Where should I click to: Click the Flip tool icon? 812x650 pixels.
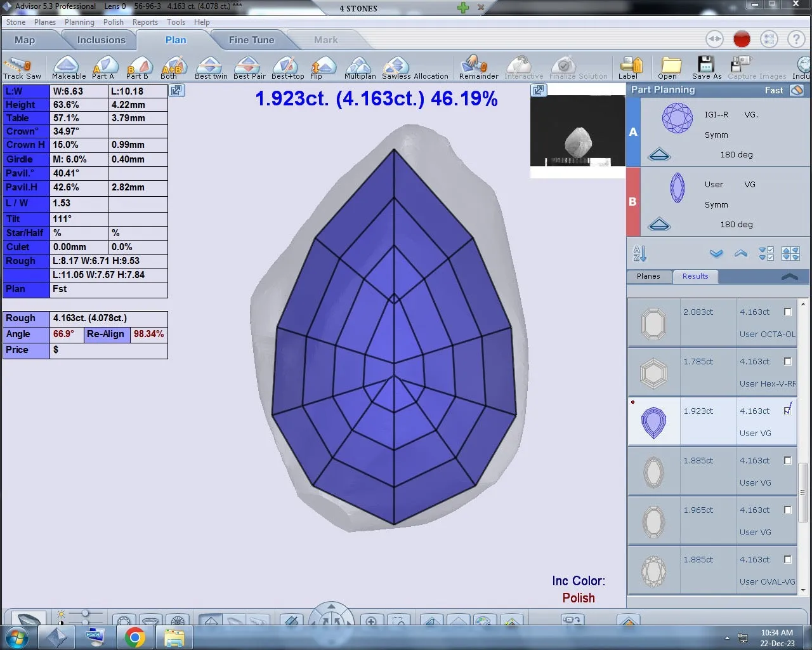(x=322, y=68)
